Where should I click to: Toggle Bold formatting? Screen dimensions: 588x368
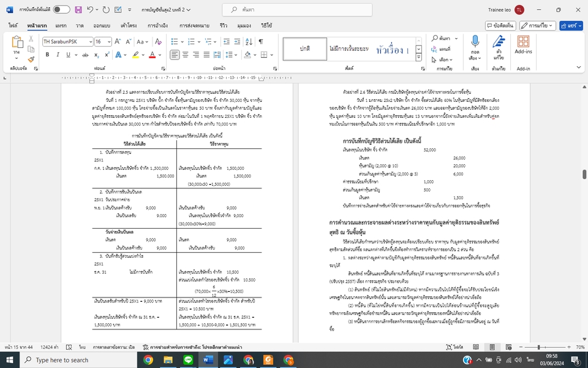(47, 55)
